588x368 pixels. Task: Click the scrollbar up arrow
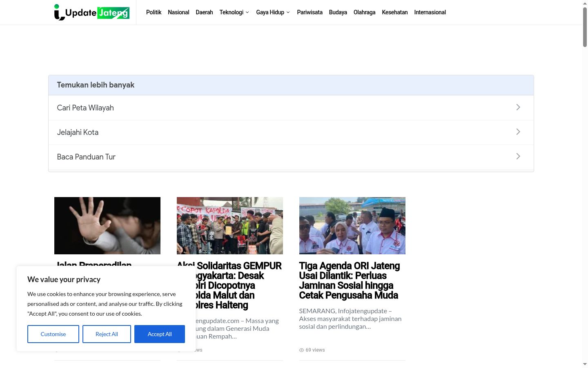click(585, 3)
